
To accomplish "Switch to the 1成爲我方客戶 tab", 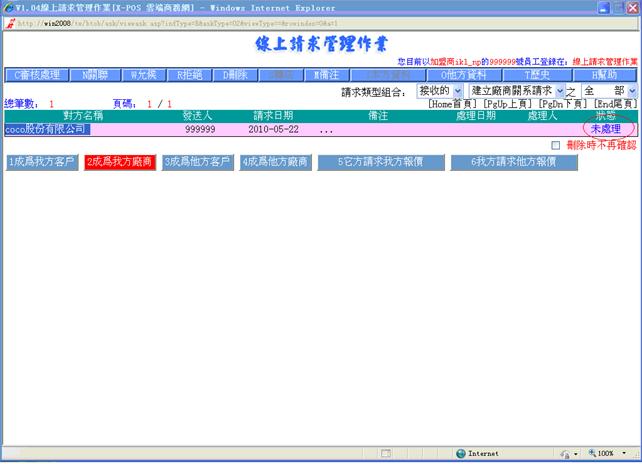I will [41, 162].
